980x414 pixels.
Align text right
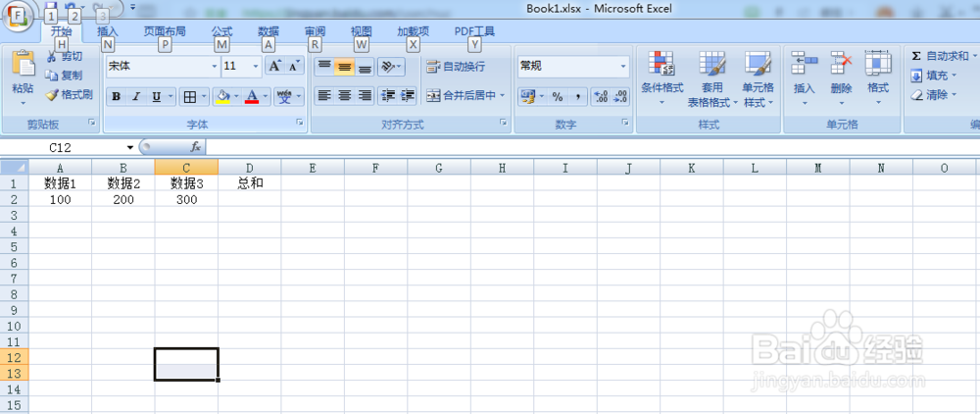[365, 96]
